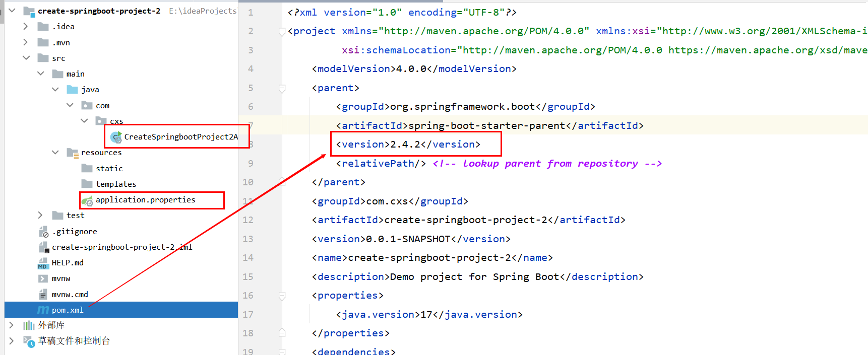Fold the dependencies block at line 19
Screen dimensions: 868x355
coord(282,351)
